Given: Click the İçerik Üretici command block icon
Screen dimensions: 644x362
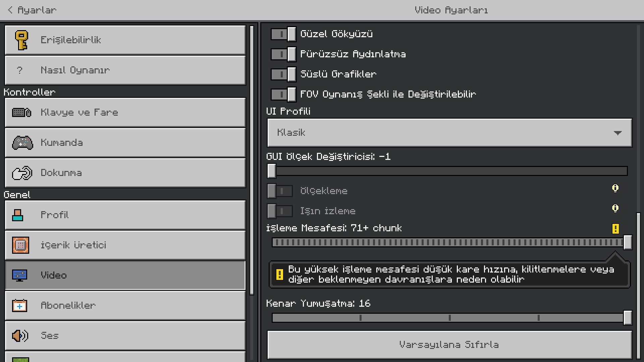Looking at the screenshot, I should 20,245.
